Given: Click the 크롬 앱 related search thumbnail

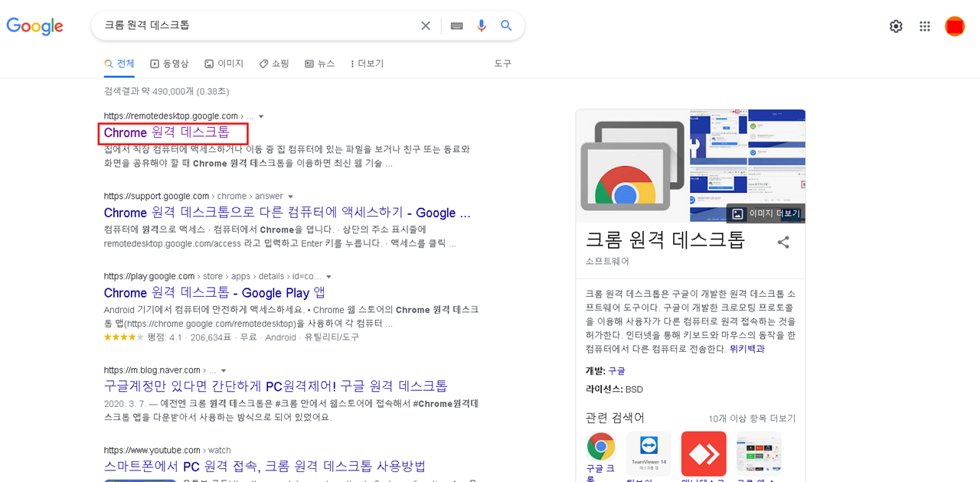Looking at the screenshot, I should 759,454.
